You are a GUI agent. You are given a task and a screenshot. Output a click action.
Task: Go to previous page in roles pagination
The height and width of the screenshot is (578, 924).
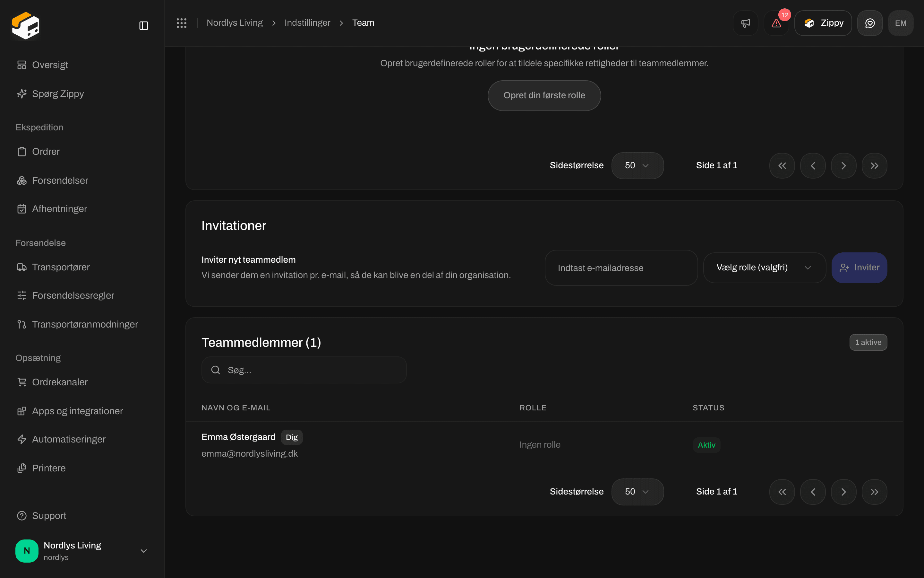coord(813,165)
